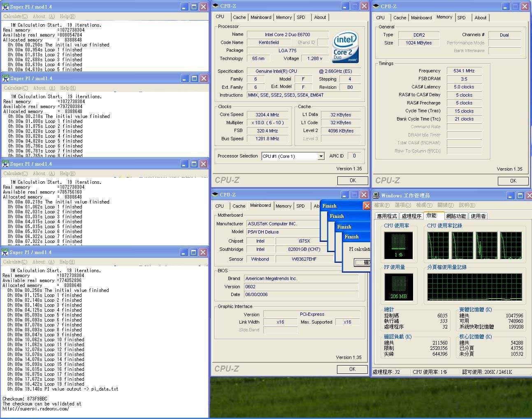Click Sensor value W83627EHF

304,259
